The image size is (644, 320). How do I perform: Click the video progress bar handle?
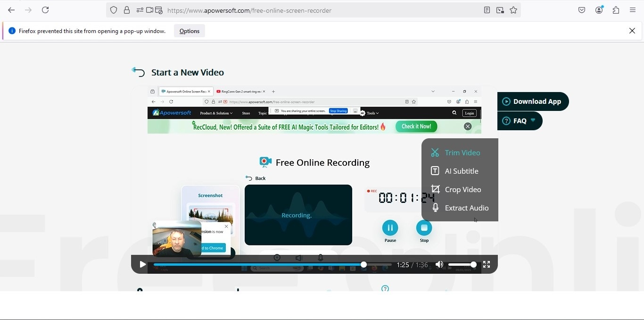(x=363, y=265)
